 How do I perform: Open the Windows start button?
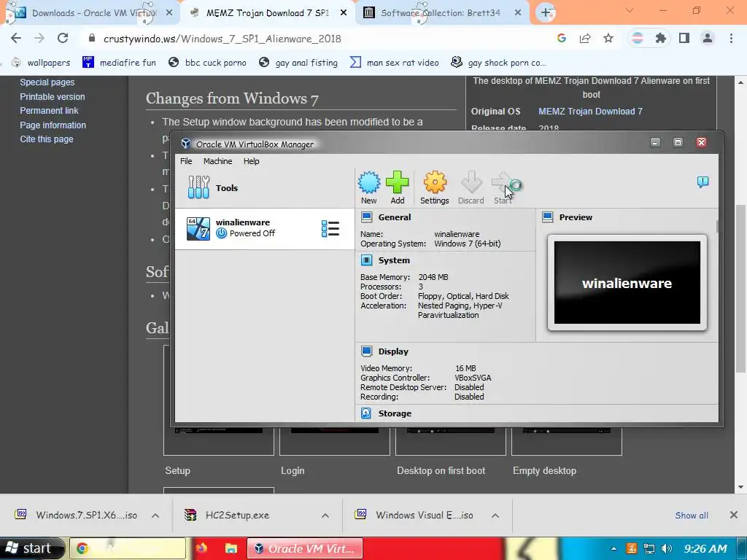[31, 548]
